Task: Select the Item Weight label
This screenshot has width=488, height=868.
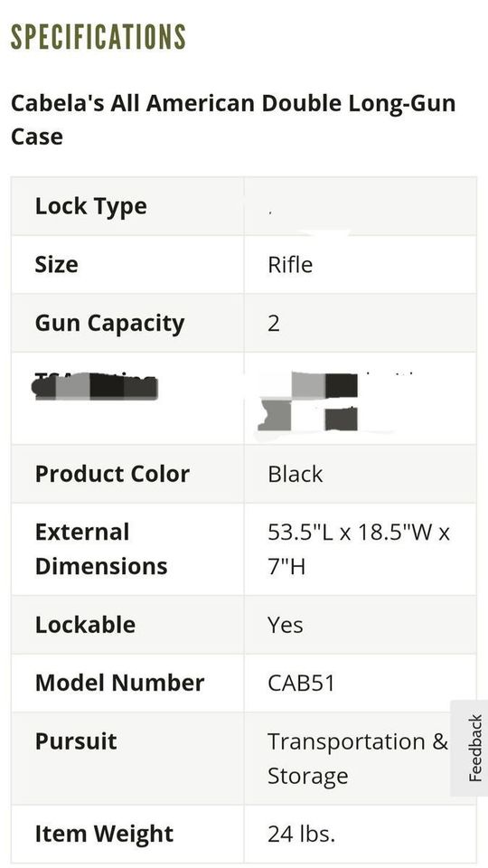Action: click(x=104, y=835)
